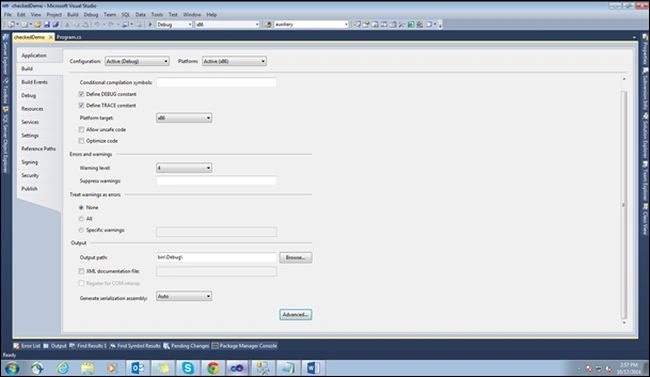Start debugging with the green play icon

(150, 24)
